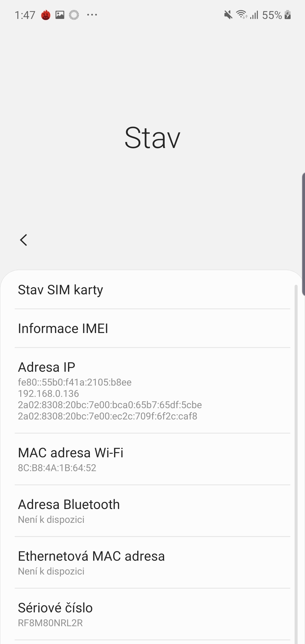Tap the MAC adresa Wi-Fi entry
This screenshot has height=644, width=305.
(152, 459)
